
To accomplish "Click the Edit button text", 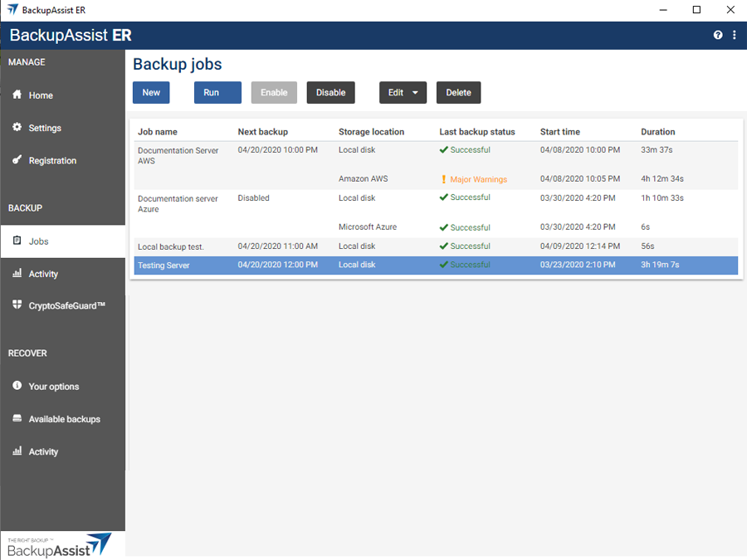I will point(396,92).
